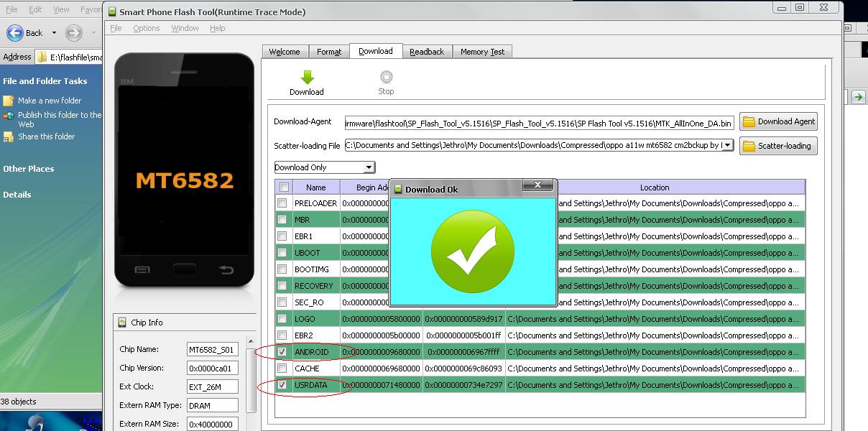Click the green Go arrow in background window
Image resolution: width=868 pixels, height=431 pixels.
(858, 97)
